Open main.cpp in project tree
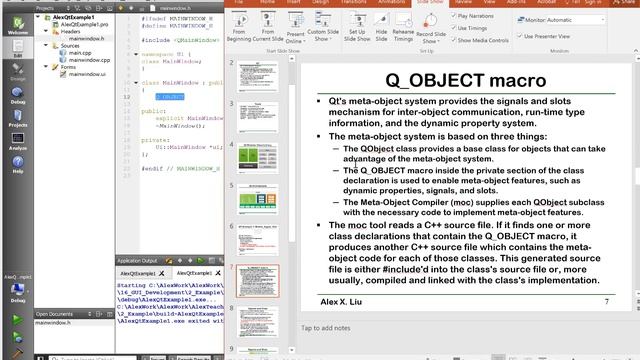The height and width of the screenshot is (360, 640). [80, 53]
